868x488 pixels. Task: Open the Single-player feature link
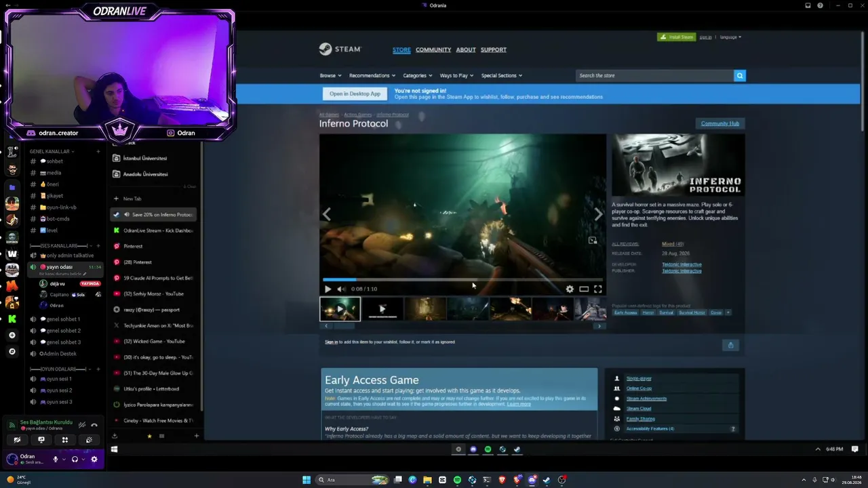point(639,378)
